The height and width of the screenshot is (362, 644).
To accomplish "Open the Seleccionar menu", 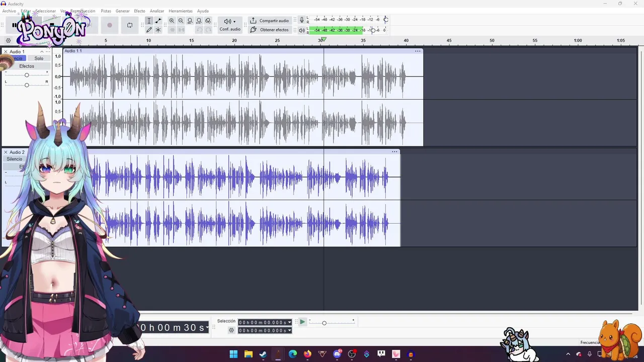I will (45, 11).
